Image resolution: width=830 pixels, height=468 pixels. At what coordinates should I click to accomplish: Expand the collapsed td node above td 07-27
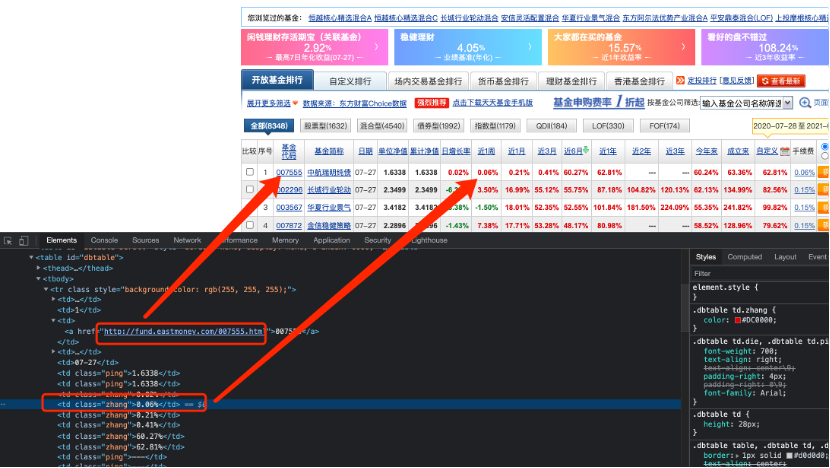pyautogui.click(x=53, y=352)
